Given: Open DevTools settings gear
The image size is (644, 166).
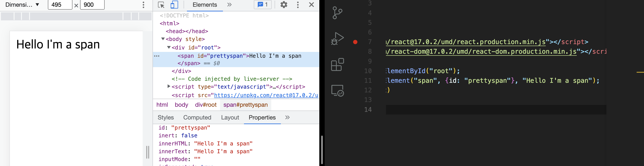Looking at the screenshot, I should [x=284, y=5].
